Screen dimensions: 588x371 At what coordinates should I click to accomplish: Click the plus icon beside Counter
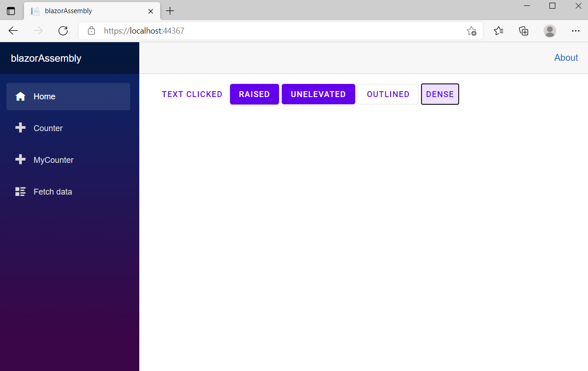pos(20,128)
